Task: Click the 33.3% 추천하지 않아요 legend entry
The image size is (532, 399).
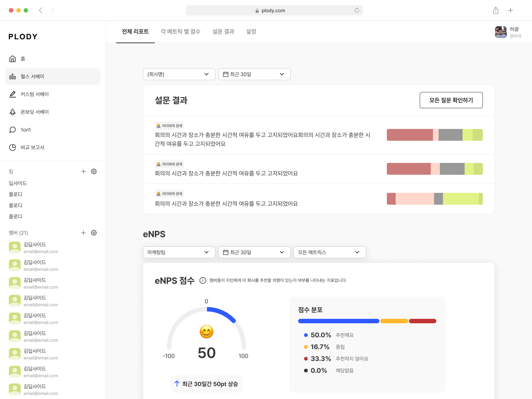Action: click(336, 359)
